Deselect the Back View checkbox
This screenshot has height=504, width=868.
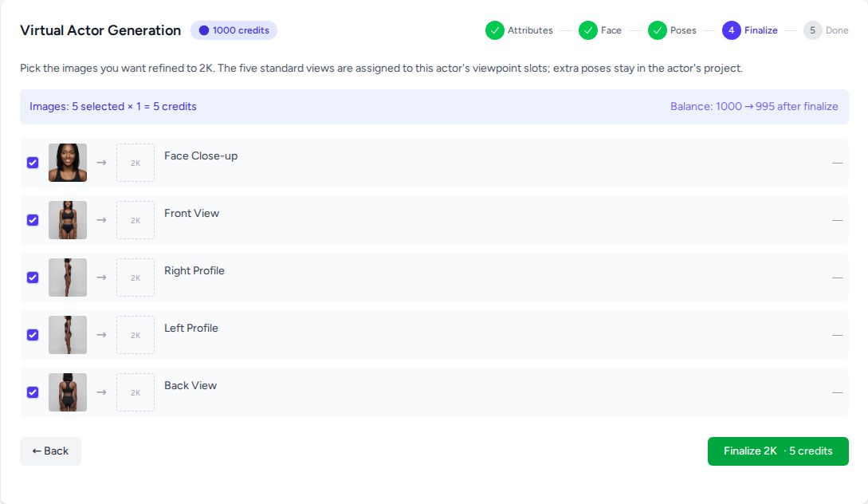33,392
